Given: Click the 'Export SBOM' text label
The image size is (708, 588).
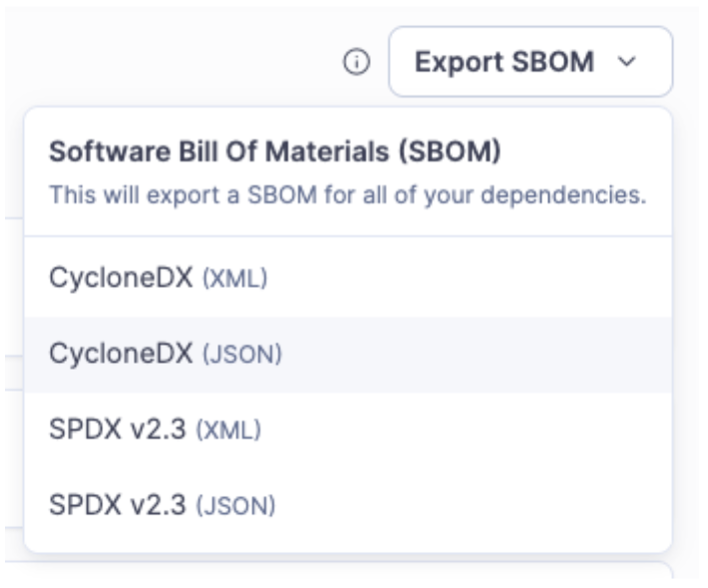Looking at the screenshot, I should (x=504, y=62).
